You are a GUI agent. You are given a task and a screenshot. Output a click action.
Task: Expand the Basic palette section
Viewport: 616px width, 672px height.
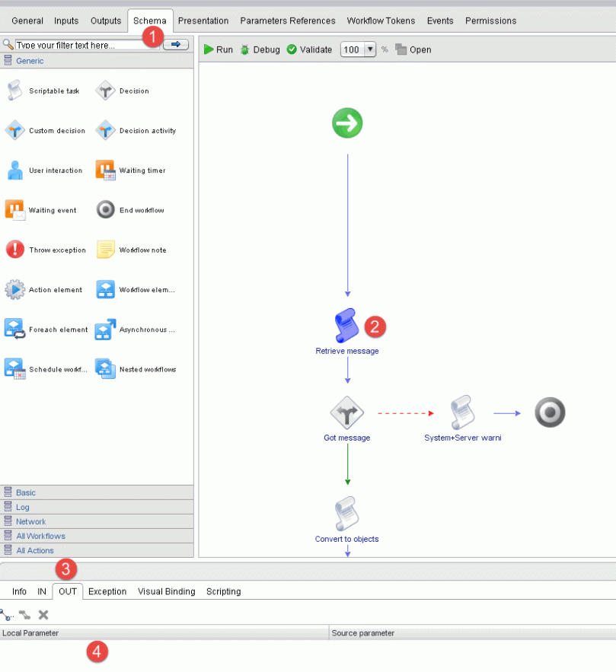point(26,492)
